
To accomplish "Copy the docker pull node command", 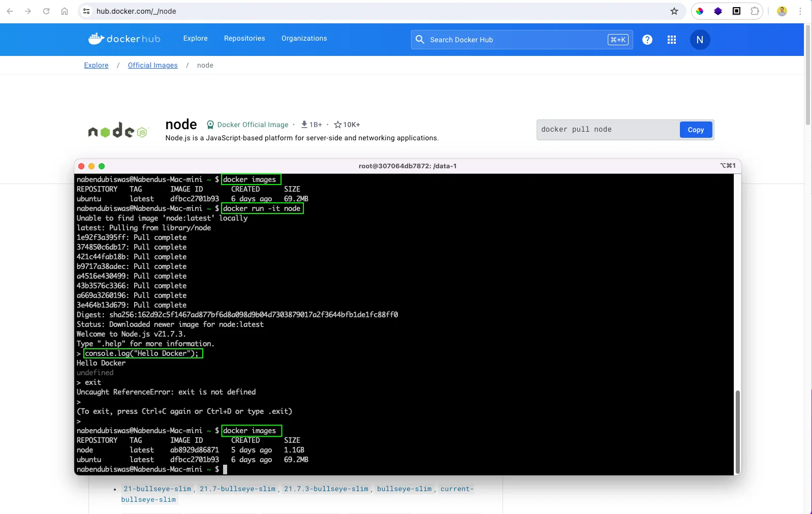I will pyautogui.click(x=696, y=130).
